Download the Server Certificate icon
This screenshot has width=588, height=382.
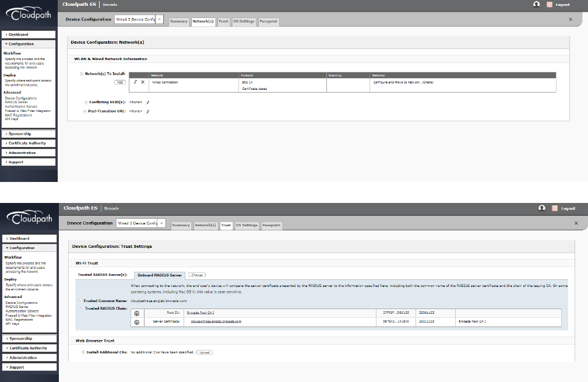(x=137, y=322)
